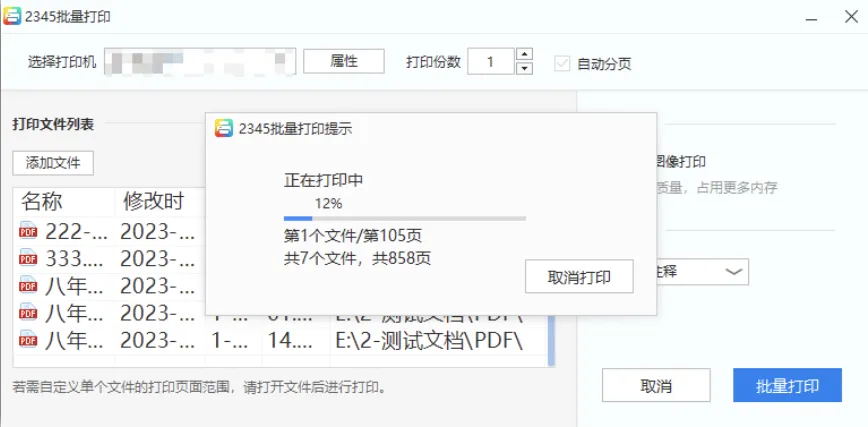Click the 添加文件 button

pyautogui.click(x=53, y=163)
